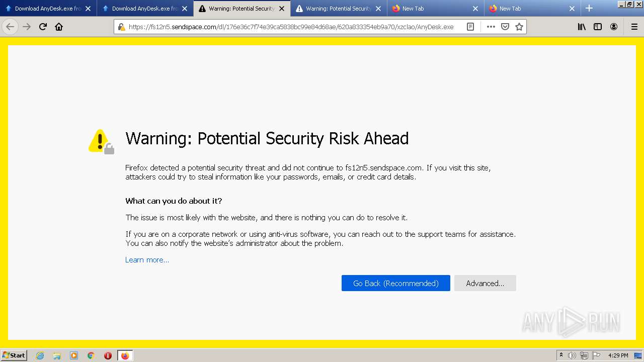Open the Library menu icon

pos(582,27)
